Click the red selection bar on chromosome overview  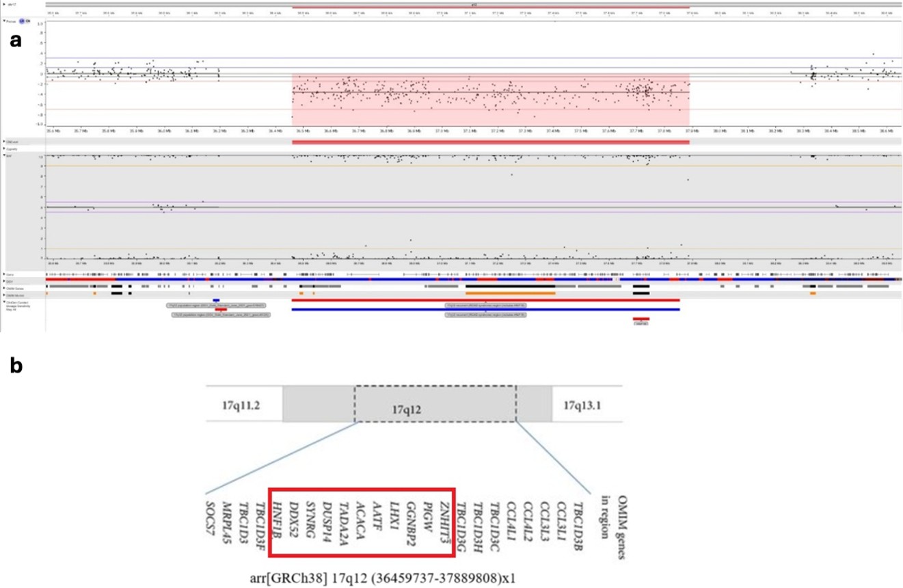[x=490, y=8]
